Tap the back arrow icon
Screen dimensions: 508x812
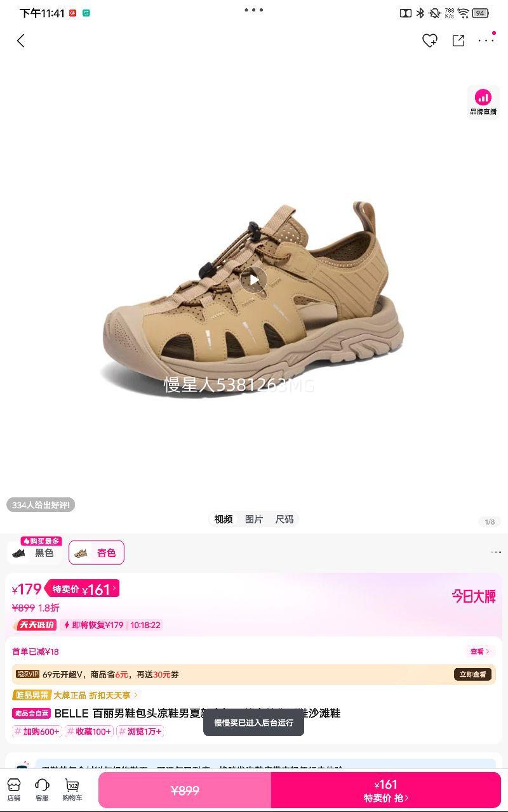(x=20, y=41)
